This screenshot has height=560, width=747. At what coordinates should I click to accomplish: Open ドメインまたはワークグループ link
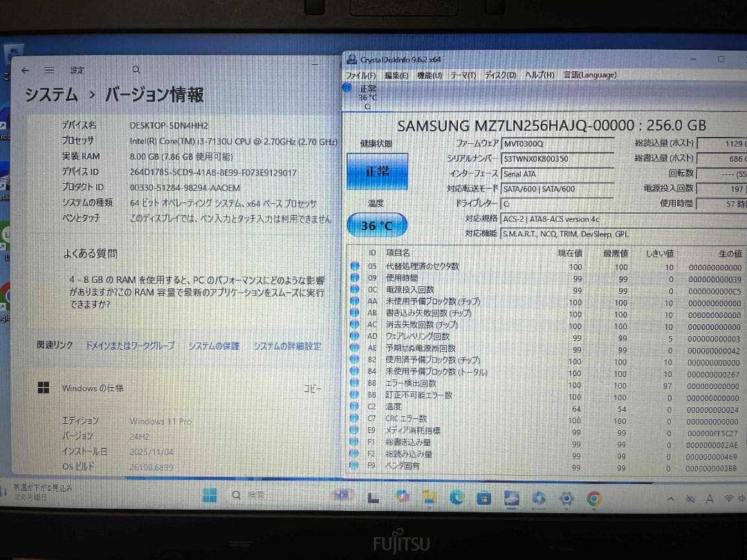[x=130, y=346]
